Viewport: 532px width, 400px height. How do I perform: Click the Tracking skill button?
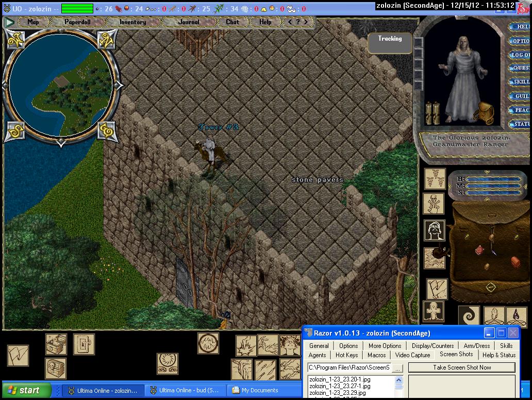390,44
